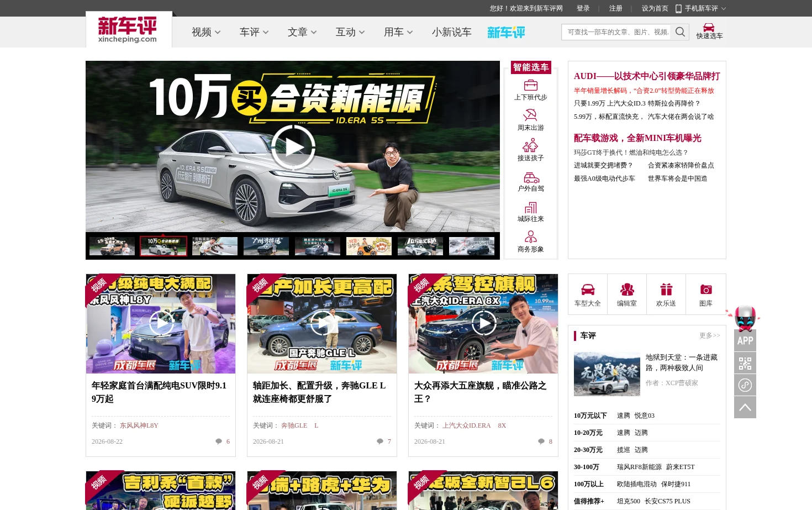Click the 保时捷911 link
The height and width of the screenshot is (510, 812).
point(676,484)
